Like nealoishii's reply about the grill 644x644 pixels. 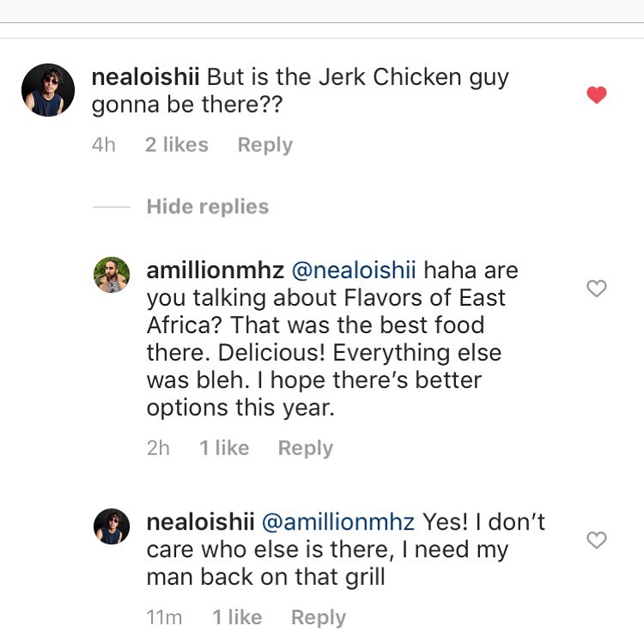click(597, 540)
